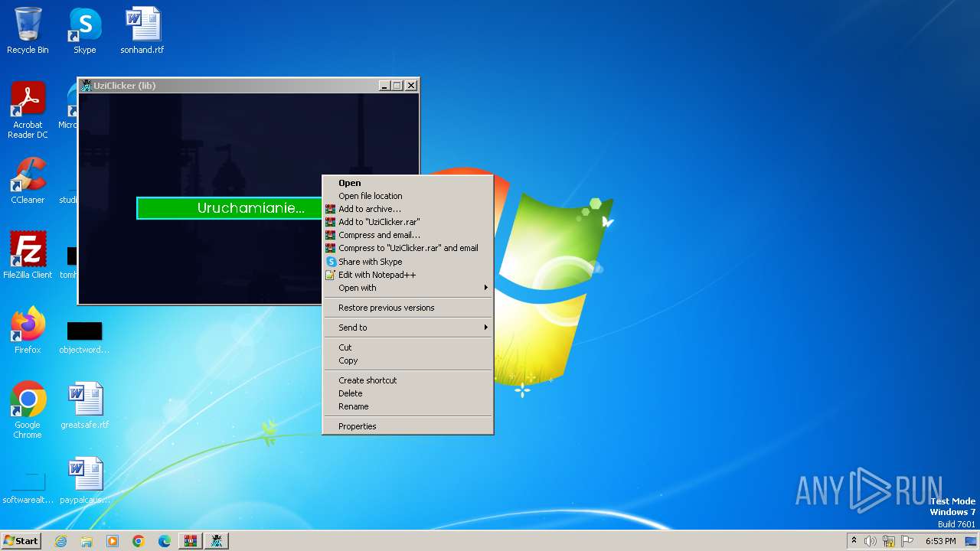Choose Cut from the context menu
Image resolution: width=980 pixels, height=551 pixels.
(x=408, y=347)
